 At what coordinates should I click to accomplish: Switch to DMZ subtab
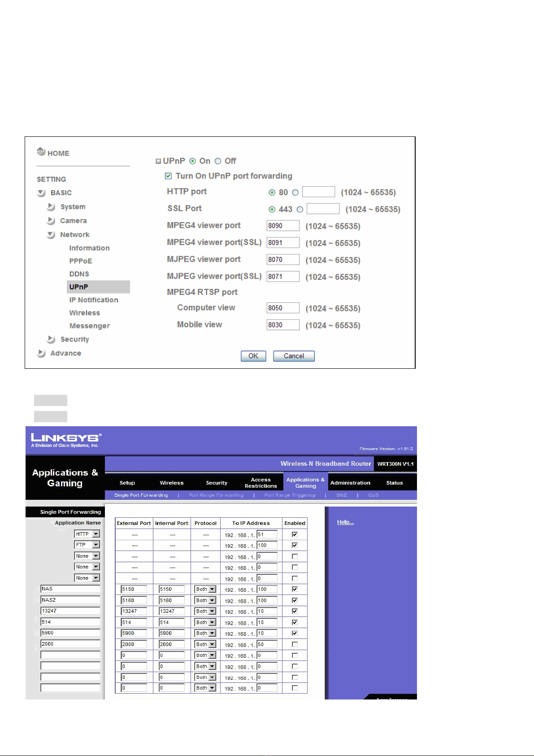click(x=342, y=495)
